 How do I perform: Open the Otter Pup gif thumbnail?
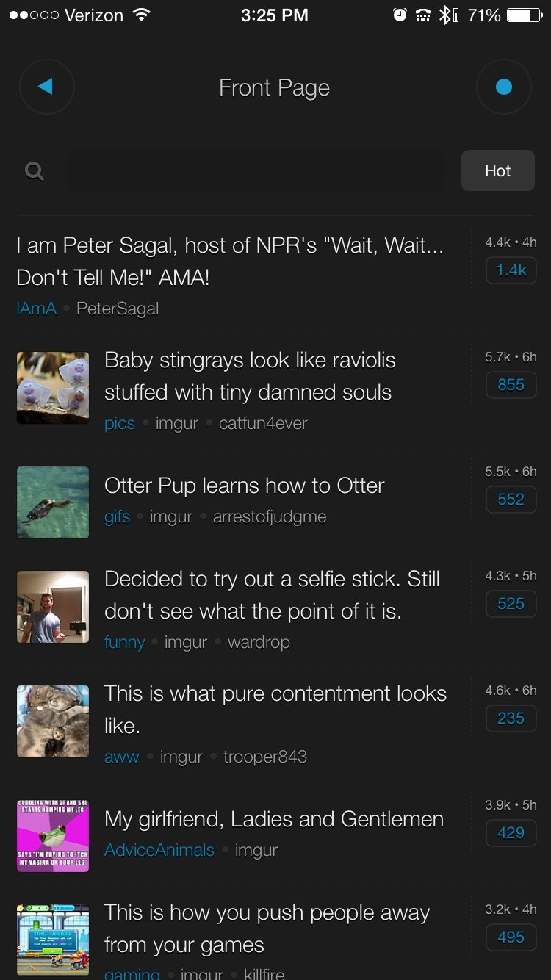(53, 502)
